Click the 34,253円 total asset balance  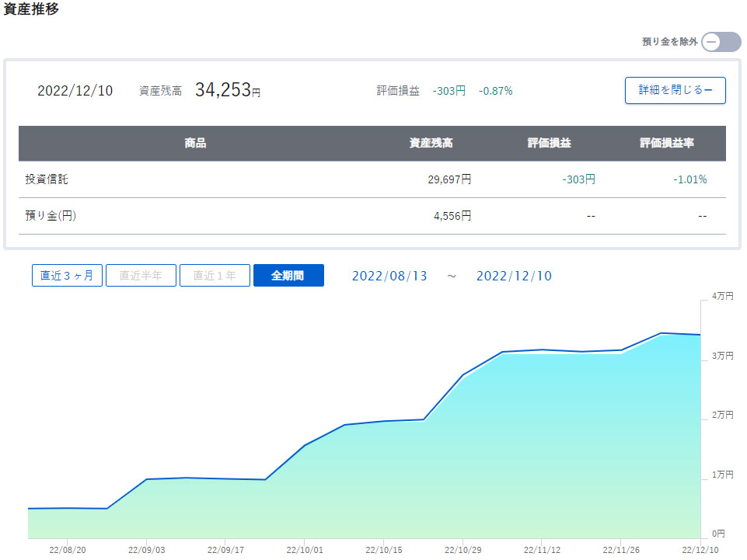pyautogui.click(x=227, y=90)
